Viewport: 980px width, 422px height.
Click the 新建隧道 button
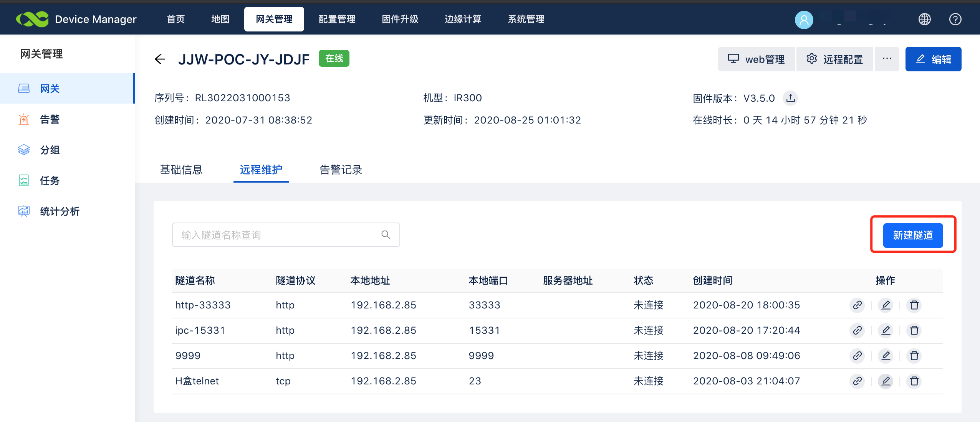[x=912, y=235]
